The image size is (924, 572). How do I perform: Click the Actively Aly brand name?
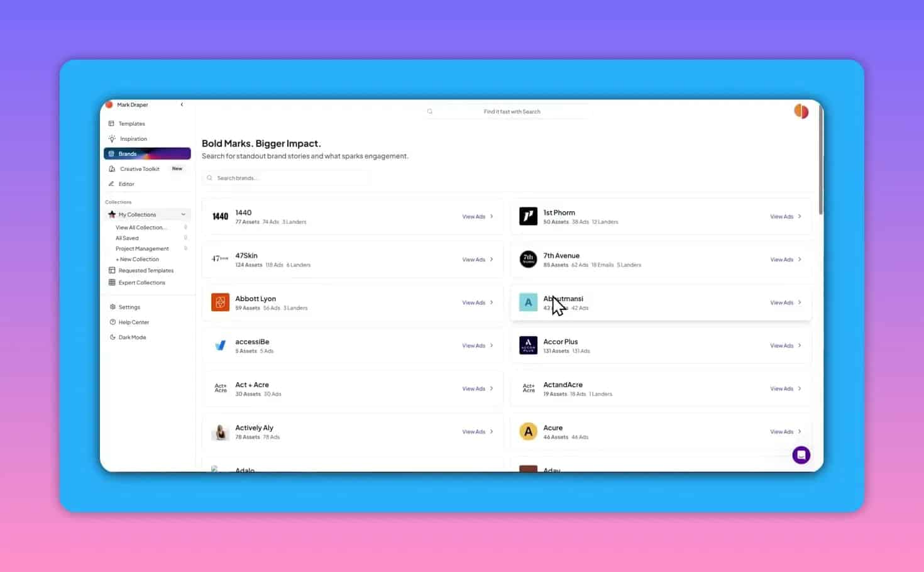[x=254, y=428]
